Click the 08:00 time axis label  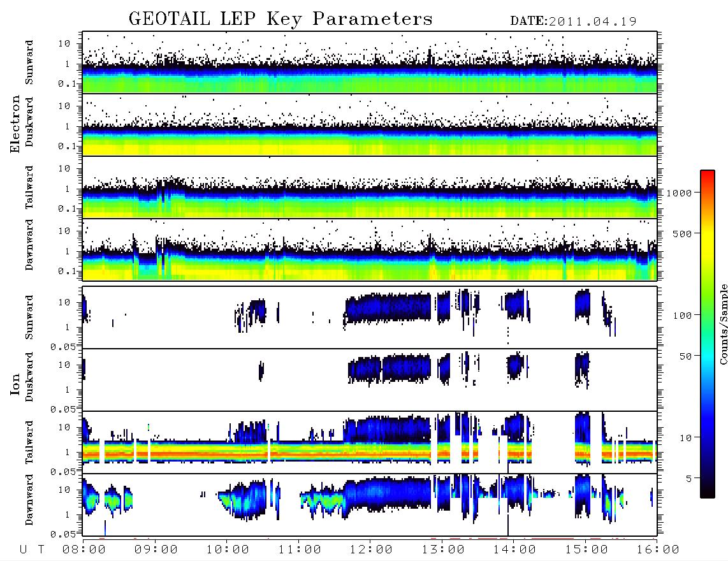(84, 550)
